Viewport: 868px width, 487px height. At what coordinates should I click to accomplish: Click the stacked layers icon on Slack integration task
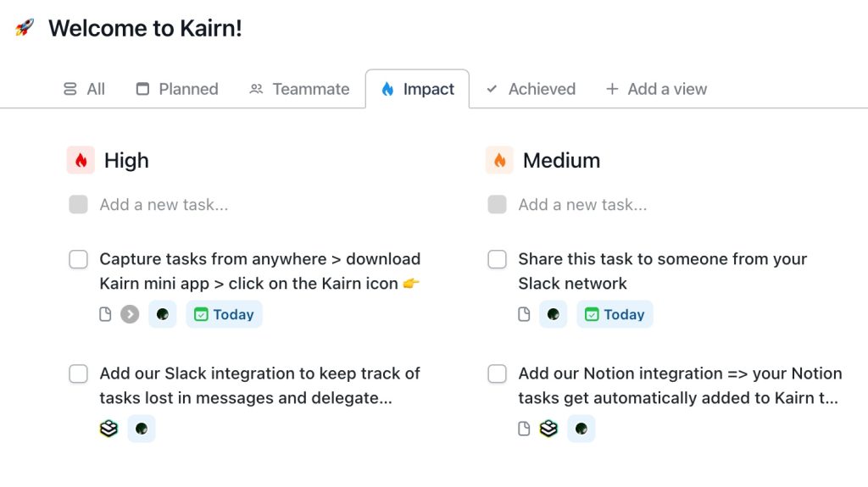[x=109, y=429]
